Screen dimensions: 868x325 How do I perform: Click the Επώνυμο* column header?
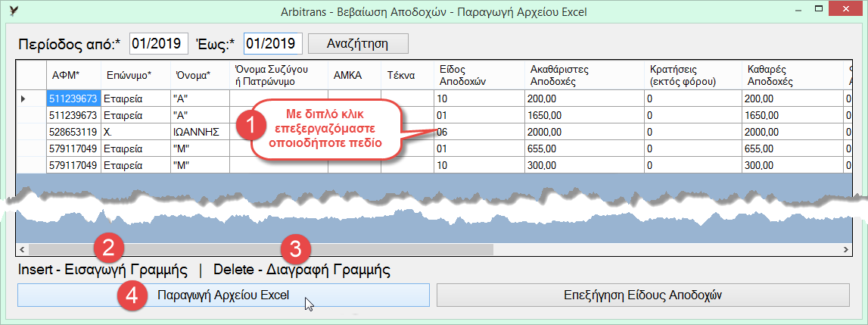[x=135, y=76]
